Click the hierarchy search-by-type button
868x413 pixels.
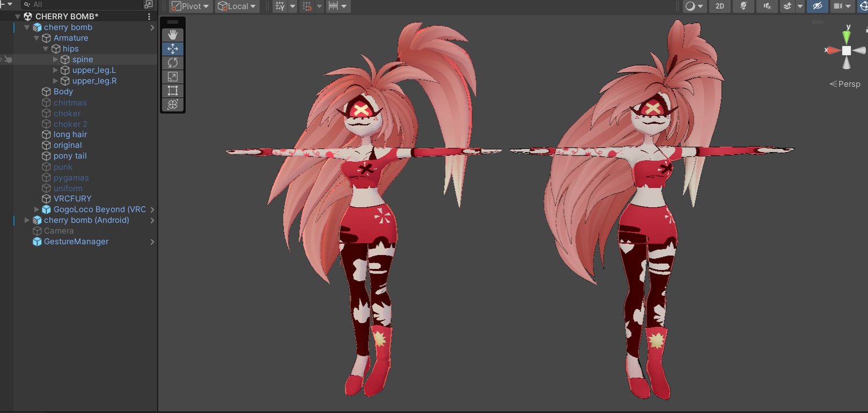click(x=149, y=4)
